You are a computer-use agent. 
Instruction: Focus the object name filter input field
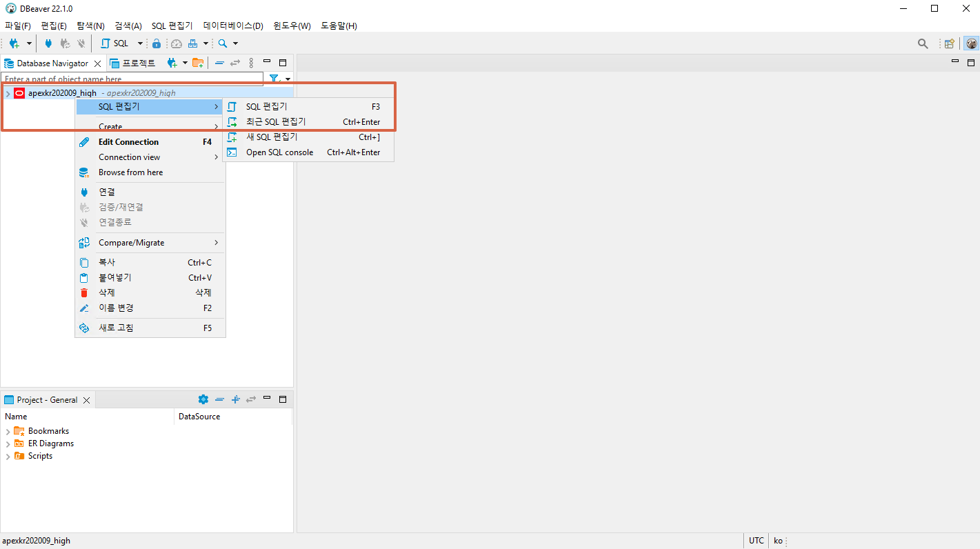click(132, 79)
